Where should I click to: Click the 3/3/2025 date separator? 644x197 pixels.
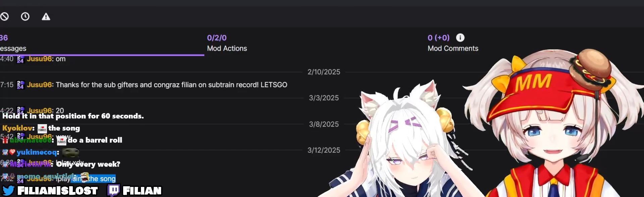pyautogui.click(x=324, y=98)
